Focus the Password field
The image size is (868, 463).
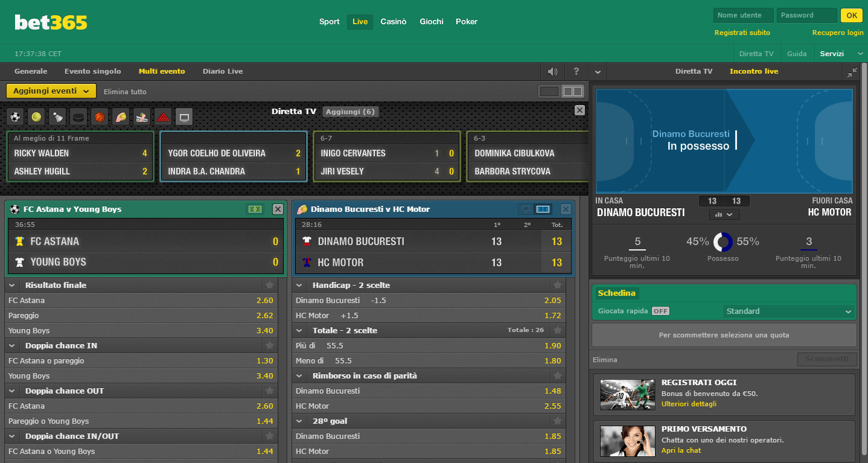coord(807,16)
